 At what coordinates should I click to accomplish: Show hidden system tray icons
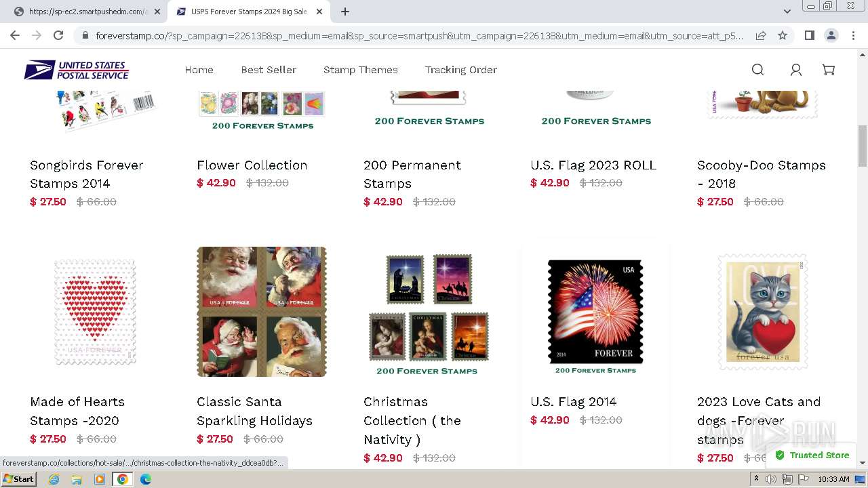pos(756,479)
